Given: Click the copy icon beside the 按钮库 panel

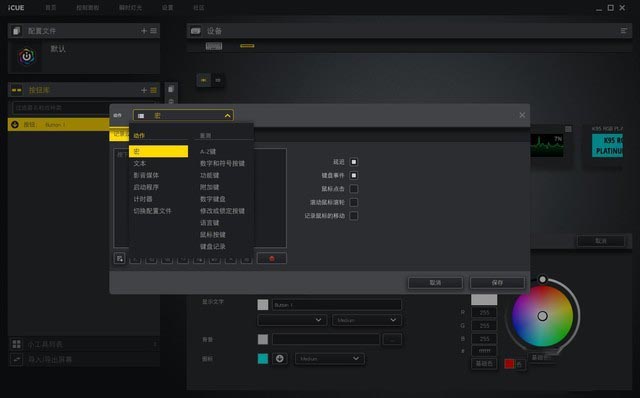Looking at the screenshot, I should tap(171, 89).
